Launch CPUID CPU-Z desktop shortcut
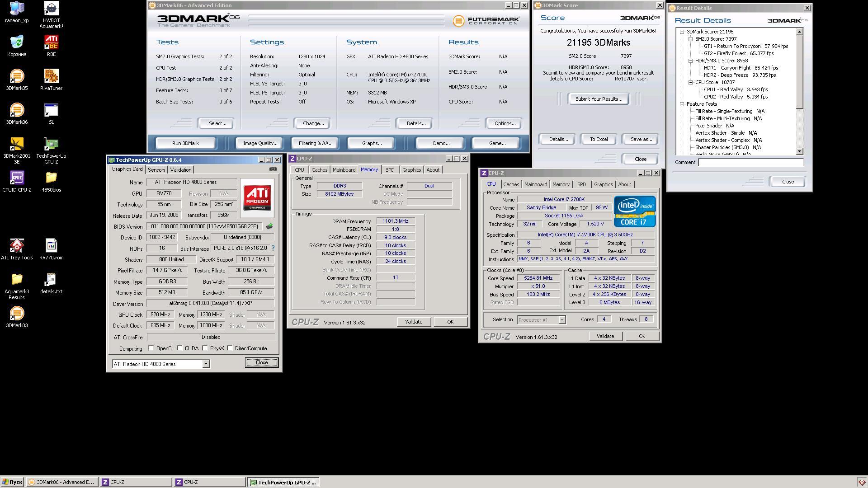 click(x=17, y=182)
